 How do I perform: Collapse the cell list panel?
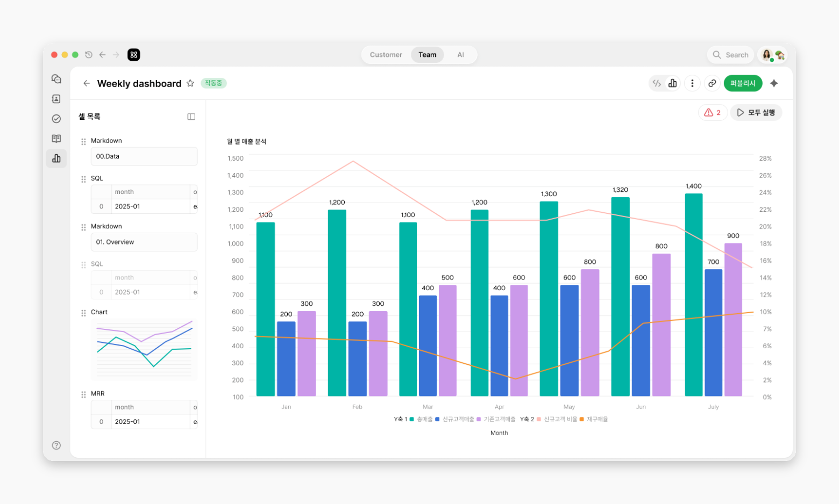click(x=191, y=117)
